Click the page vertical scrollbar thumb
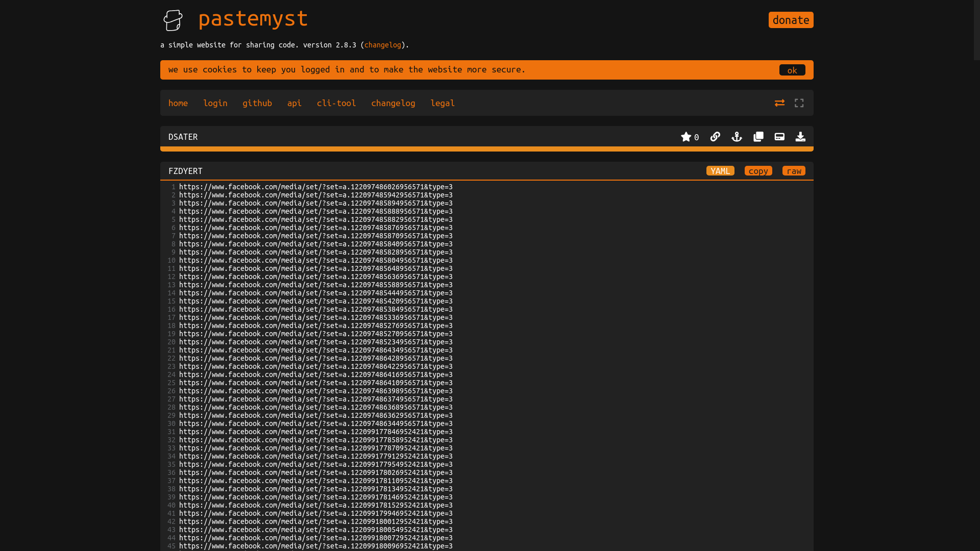This screenshot has height=551, width=980. (976, 30)
